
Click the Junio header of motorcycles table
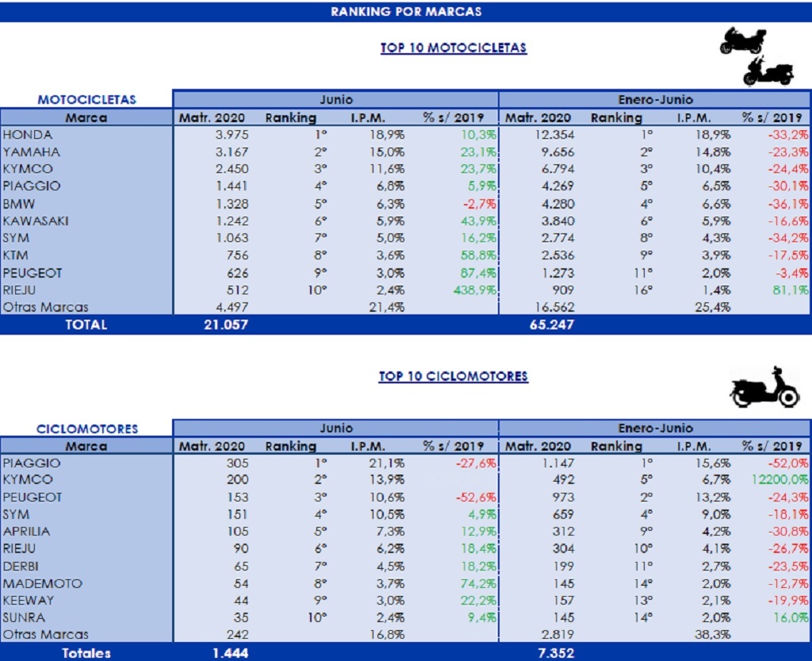[x=336, y=99]
